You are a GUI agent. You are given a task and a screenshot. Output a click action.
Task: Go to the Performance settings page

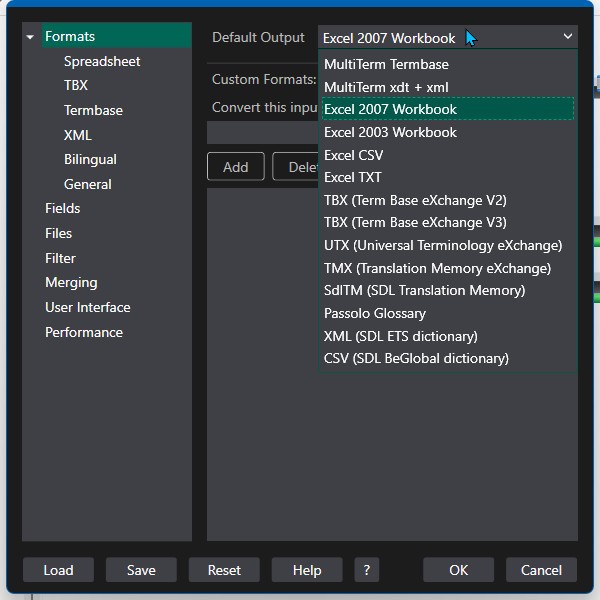point(84,332)
